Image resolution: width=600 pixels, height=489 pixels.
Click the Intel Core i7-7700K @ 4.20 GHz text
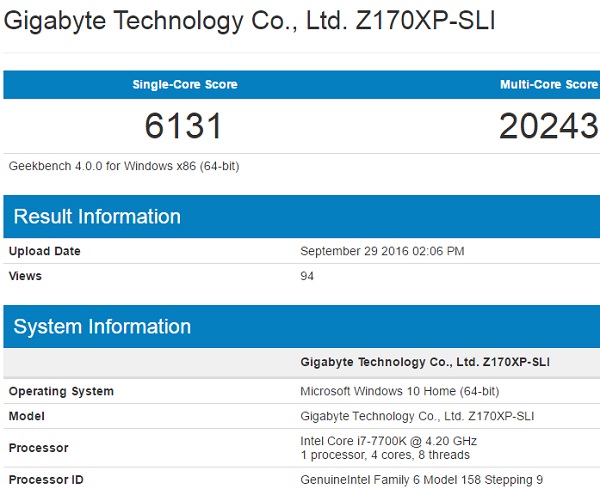tap(389, 441)
